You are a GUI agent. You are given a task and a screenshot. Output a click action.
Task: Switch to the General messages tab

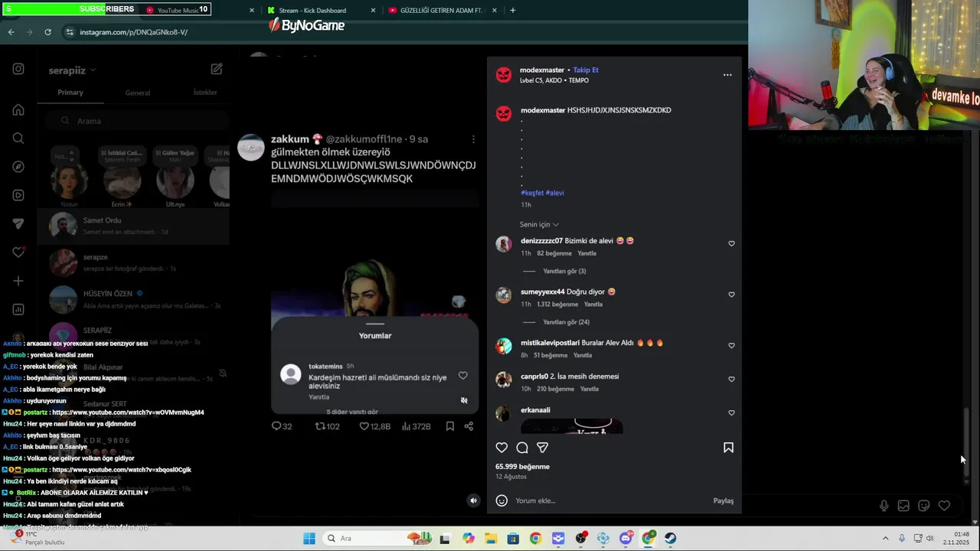[138, 93]
